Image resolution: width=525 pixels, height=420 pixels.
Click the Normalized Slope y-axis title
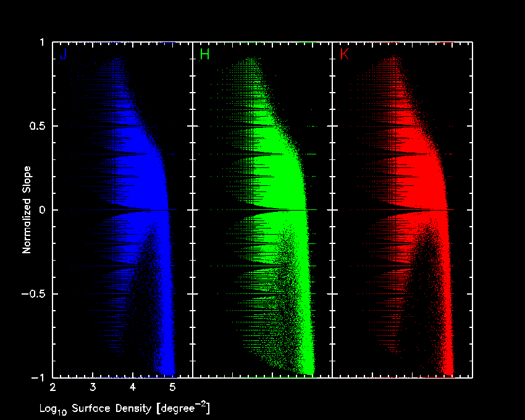click(x=27, y=210)
